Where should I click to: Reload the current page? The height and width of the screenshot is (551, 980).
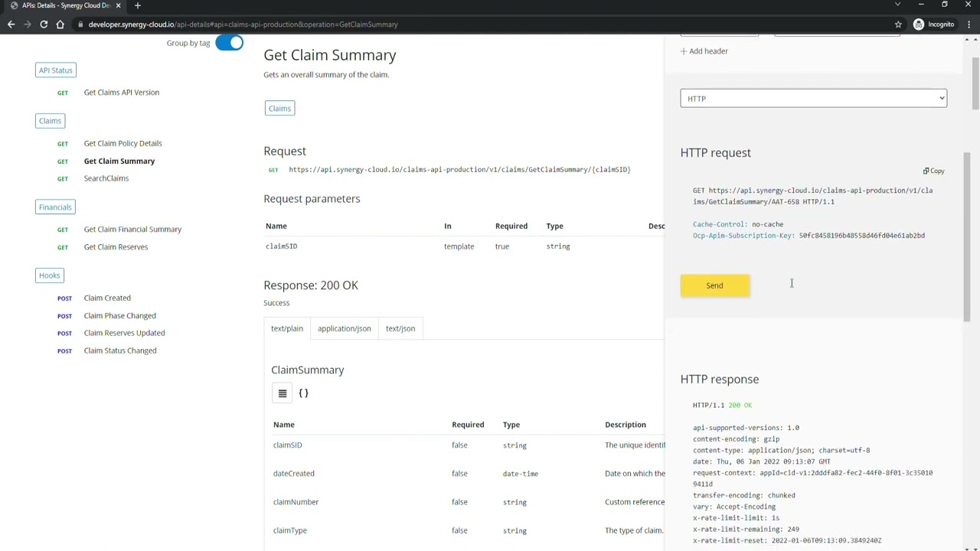click(x=44, y=24)
